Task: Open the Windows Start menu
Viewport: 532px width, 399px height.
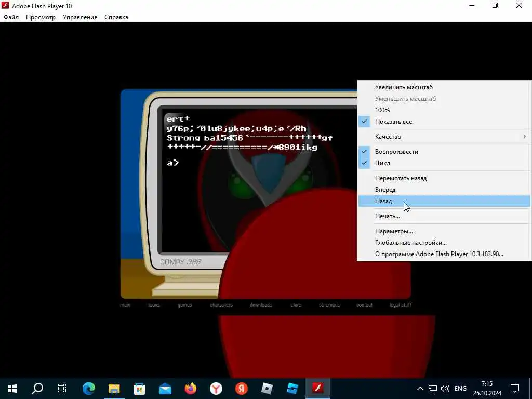Action: click(12, 388)
